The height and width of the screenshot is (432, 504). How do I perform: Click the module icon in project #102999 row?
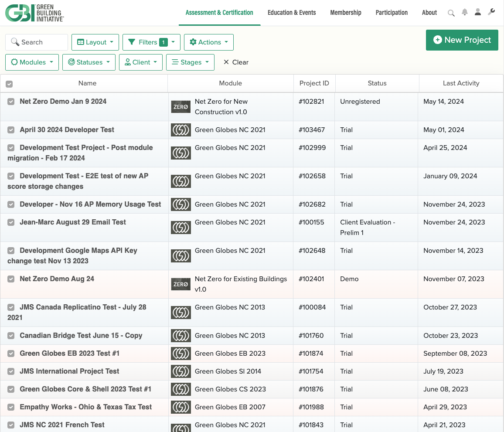pos(180,153)
